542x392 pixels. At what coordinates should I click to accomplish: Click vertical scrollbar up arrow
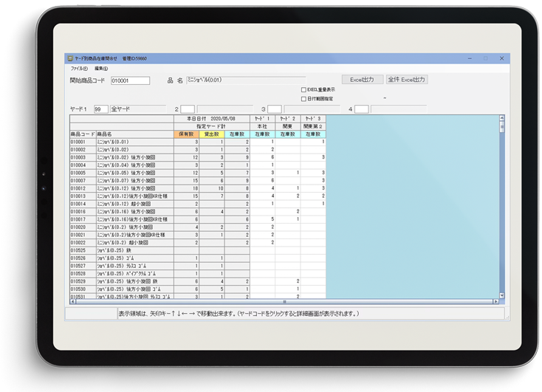(502, 118)
